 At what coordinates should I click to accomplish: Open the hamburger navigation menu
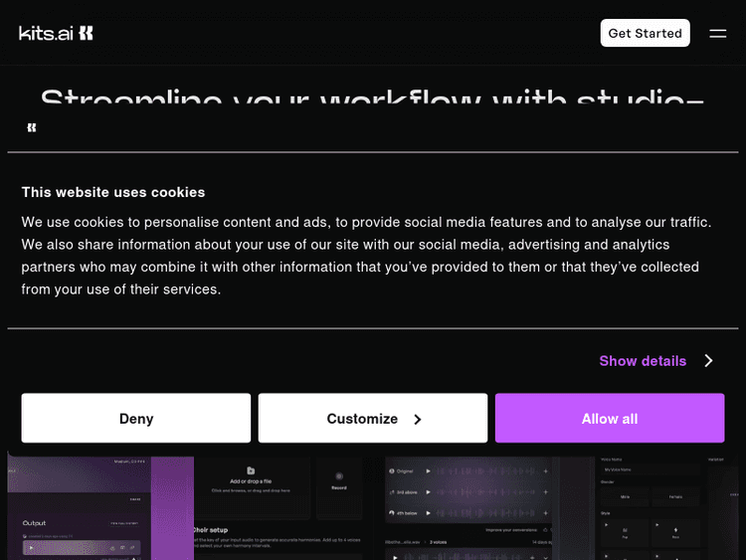(717, 33)
